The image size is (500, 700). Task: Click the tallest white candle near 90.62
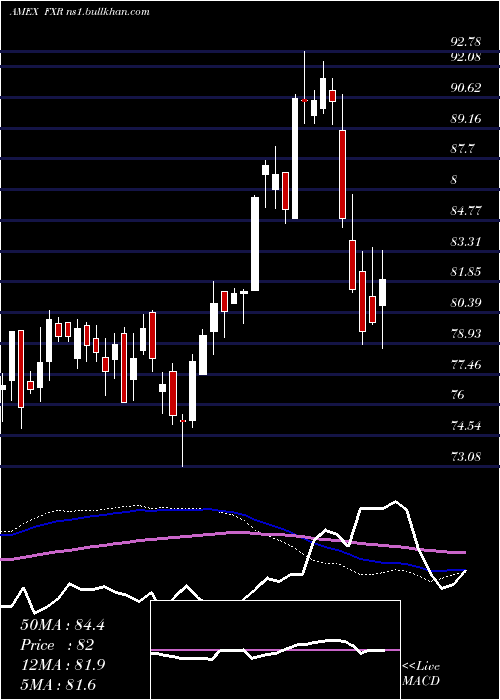pyautogui.click(x=295, y=158)
